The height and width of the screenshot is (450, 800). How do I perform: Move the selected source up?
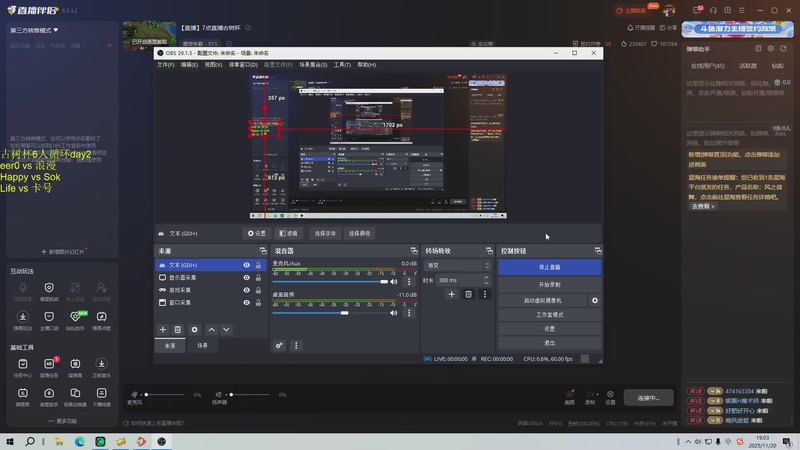pos(211,330)
